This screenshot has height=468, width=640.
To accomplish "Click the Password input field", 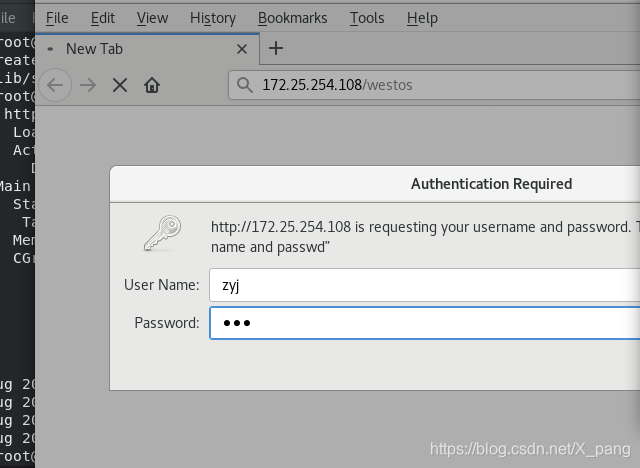I will (x=424, y=323).
